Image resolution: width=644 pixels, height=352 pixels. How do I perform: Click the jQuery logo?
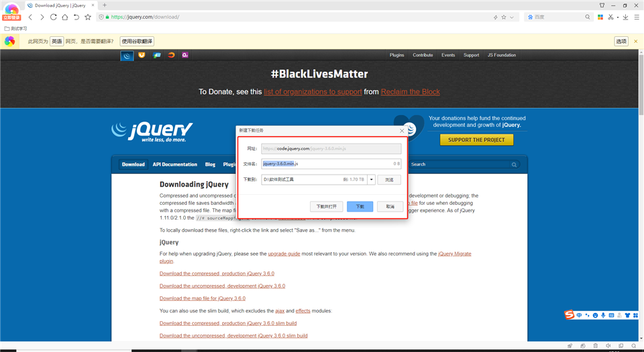pyautogui.click(x=152, y=132)
